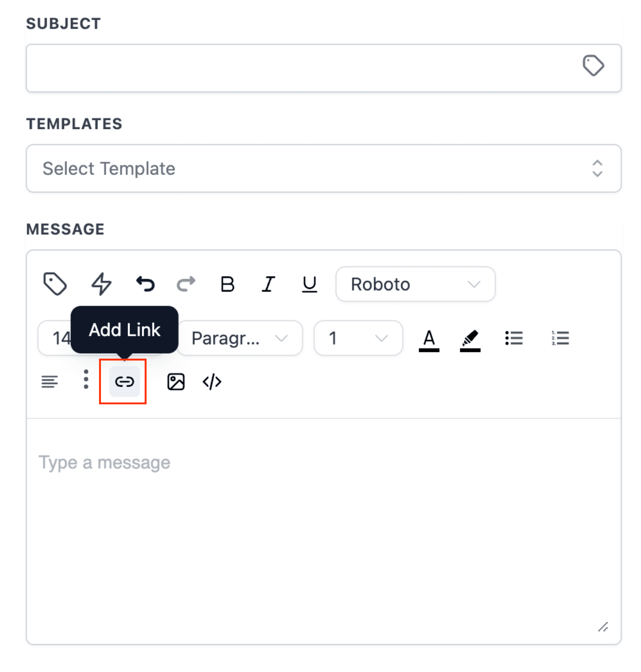Toggle bold formatting
Screen dimensions: 641x672
pyautogui.click(x=227, y=284)
